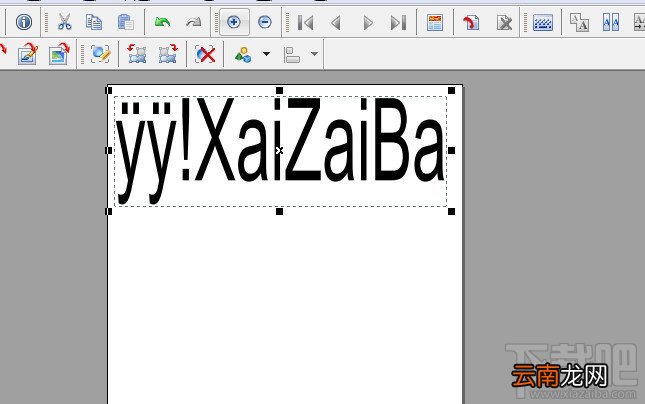Go to the previous page
The height and width of the screenshot is (404, 645).
pyautogui.click(x=336, y=23)
